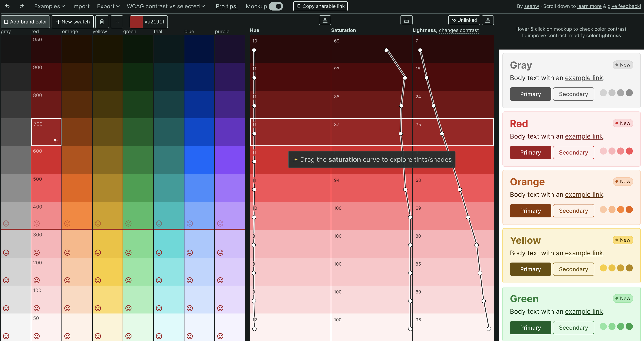The height and width of the screenshot is (341, 644).
Task: Select the blue 600 color swatch
Action: pos(199,160)
